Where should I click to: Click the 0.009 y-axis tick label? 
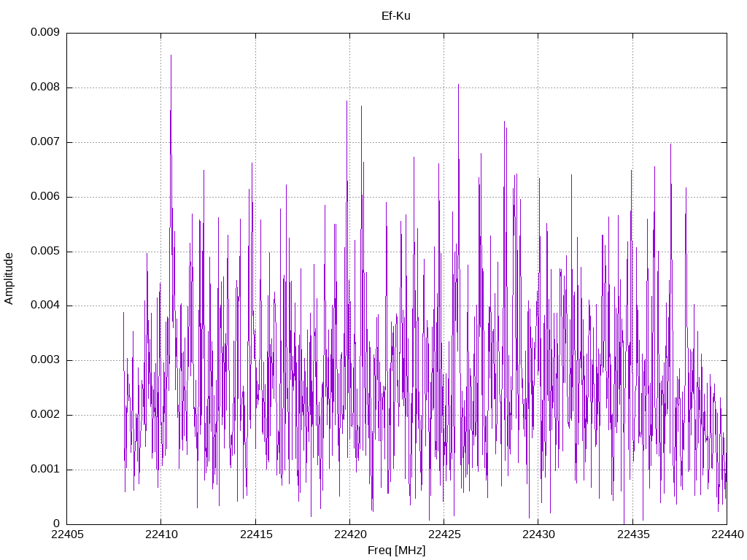pyautogui.click(x=45, y=32)
